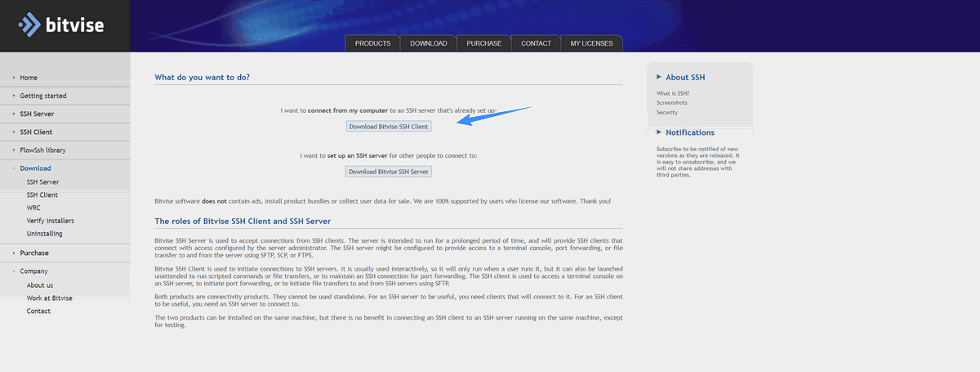Open the PURCHASE tab
This screenshot has width=980, height=372.
pyautogui.click(x=483, y=43)
